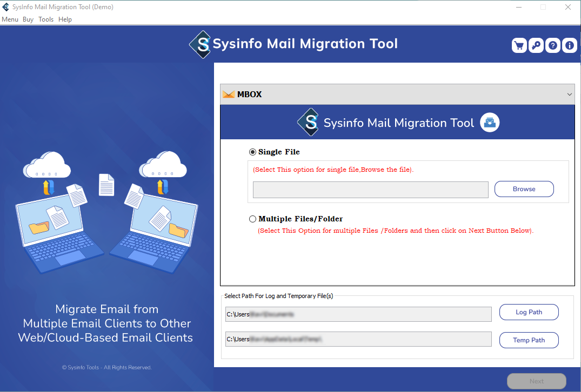This screenshot has height=392, width=581.
Task: Click the Single File hint text in red
Action: (x=333, y=170)
